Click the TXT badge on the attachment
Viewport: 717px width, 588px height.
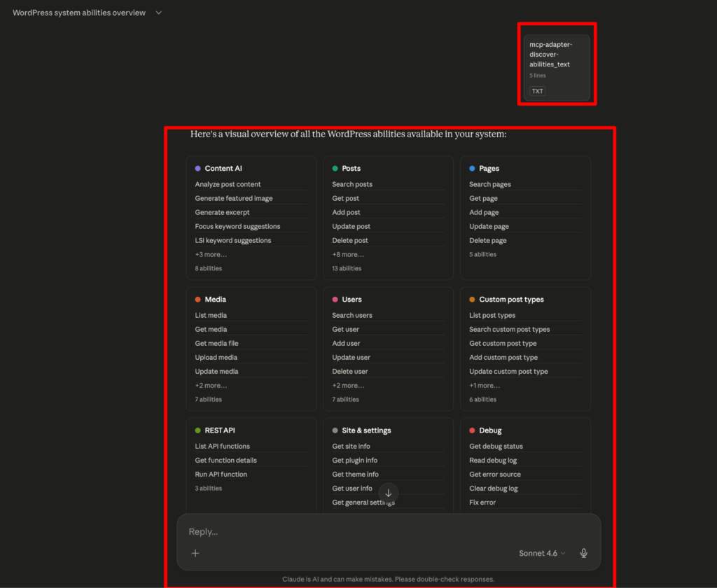point(537,91)
